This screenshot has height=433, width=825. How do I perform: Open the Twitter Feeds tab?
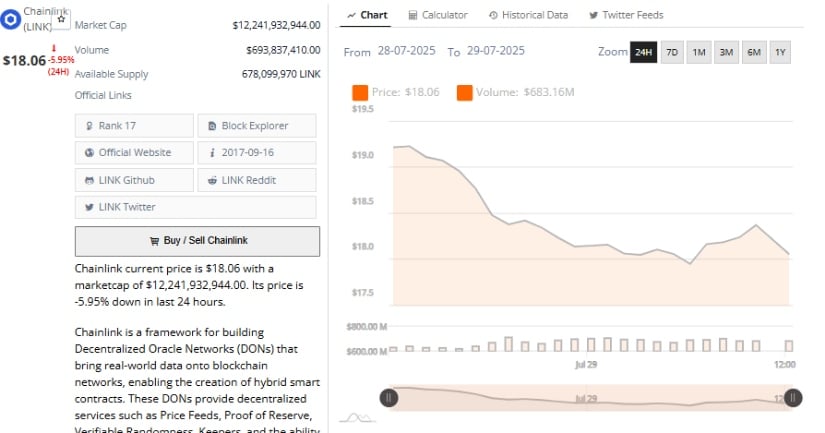click(x=626, y=15)
